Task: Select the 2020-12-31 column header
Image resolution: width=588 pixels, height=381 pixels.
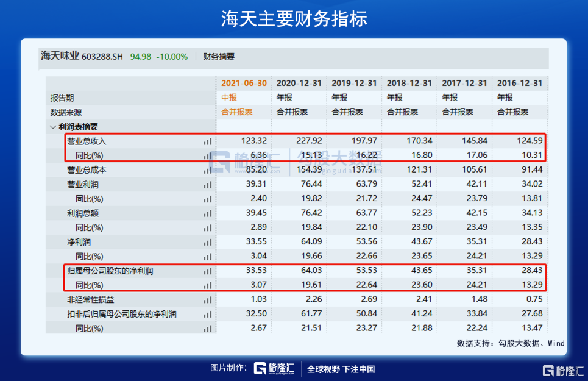Action: tap(299, 84)
